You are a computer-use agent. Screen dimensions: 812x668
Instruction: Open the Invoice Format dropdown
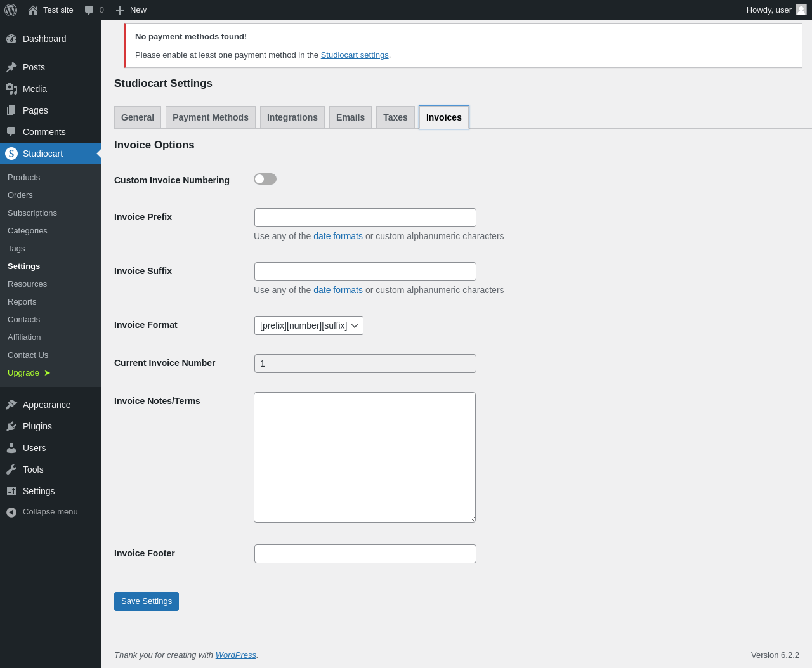[309, 325]
